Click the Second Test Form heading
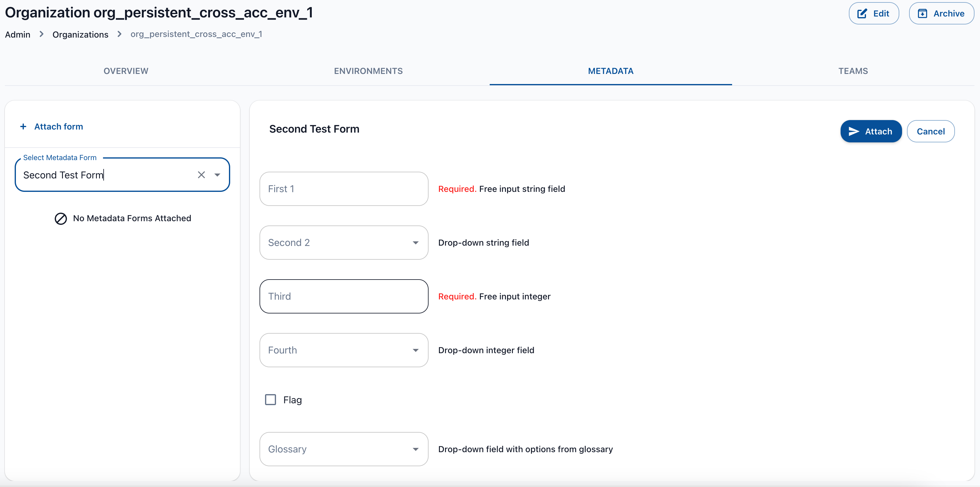Viewport: 980px width, 487px height. 314,129
